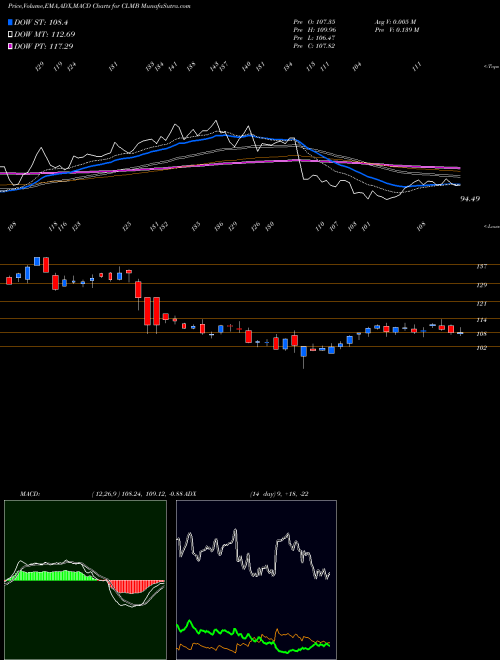Select the 'DOW ST: 108.4' legend label
Screen dimensions: 500x660
coord(41,22)
